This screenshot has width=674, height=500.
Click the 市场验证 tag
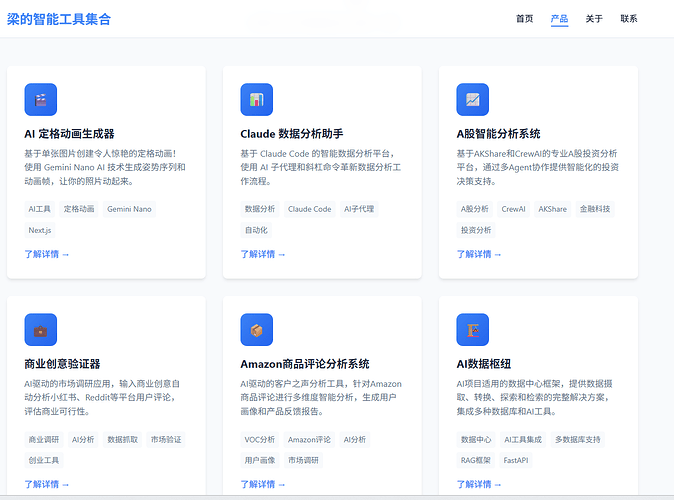(x=166, y=439)
